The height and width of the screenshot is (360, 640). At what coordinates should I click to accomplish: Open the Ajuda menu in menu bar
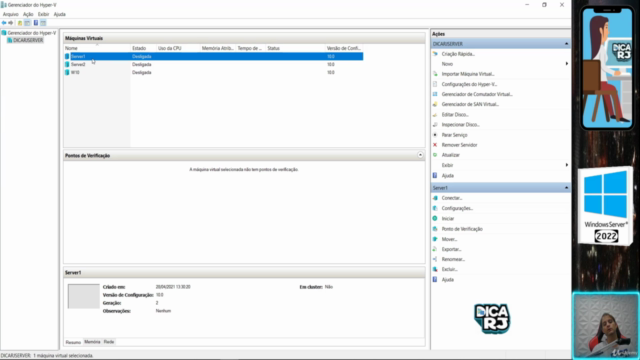click(x=60, y=14)
